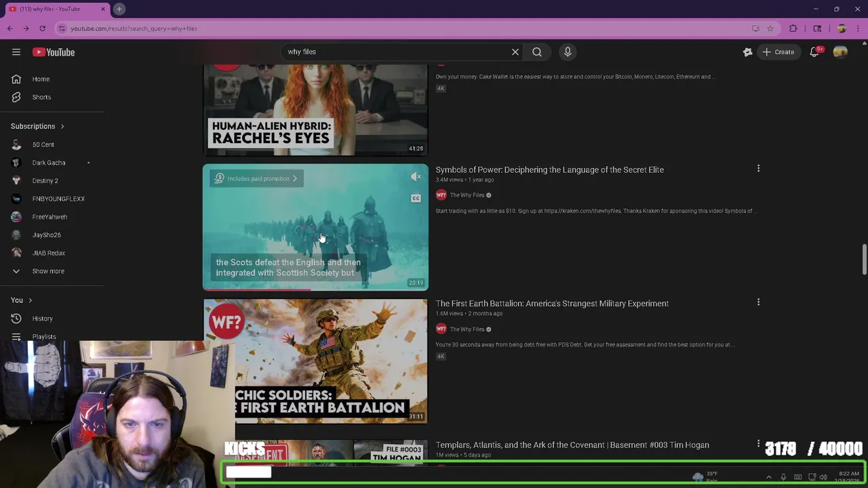Open more options for Symbols of Power
Viewport: 868px width, 488px height.
pos(758,169)
